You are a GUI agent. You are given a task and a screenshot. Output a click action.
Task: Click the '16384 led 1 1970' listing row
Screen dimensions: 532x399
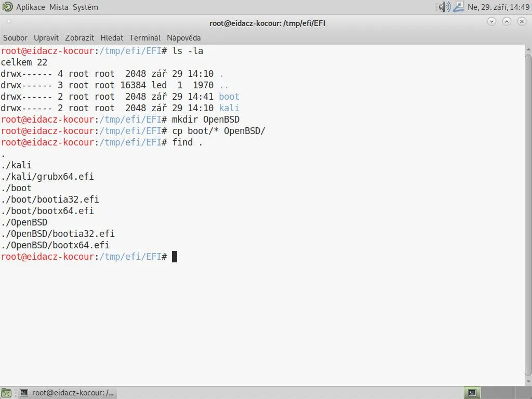[x=114, y=85]
